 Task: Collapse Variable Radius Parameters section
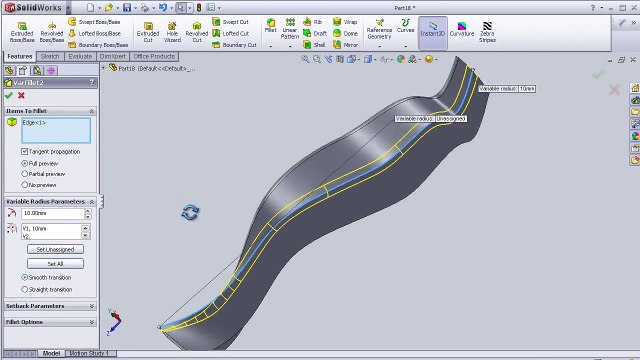pyautogui.click(x=91, y=202)
